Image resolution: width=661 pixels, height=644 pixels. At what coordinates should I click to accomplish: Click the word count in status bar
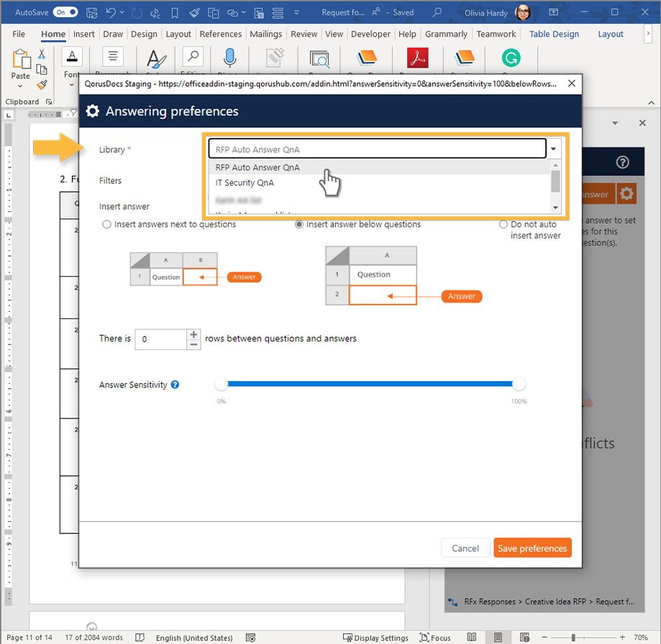94,638
